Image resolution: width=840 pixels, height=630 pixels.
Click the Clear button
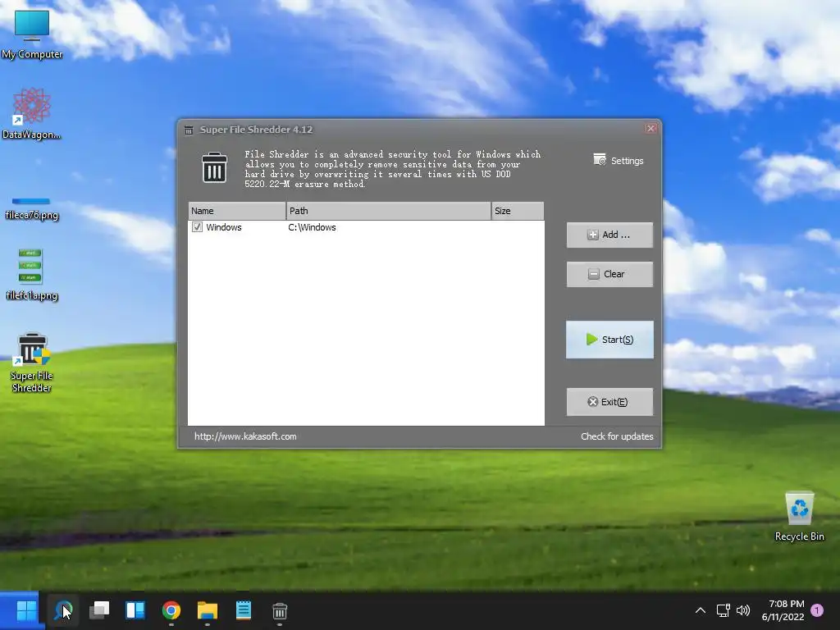click(609, 274)
